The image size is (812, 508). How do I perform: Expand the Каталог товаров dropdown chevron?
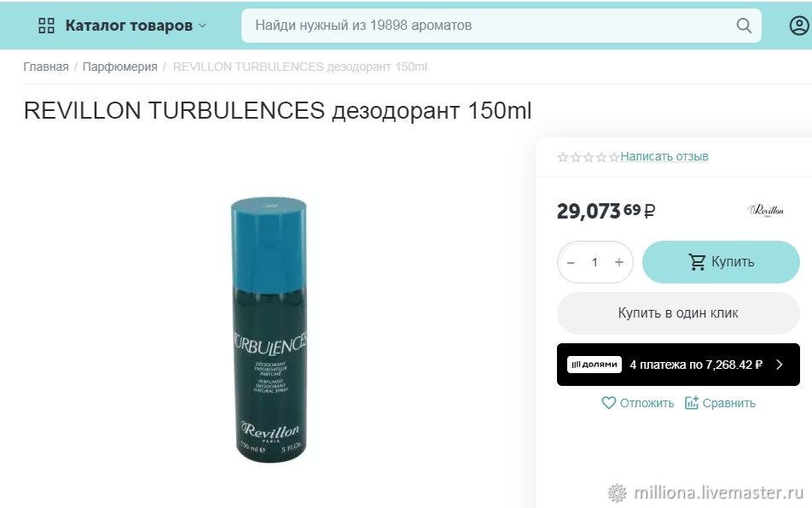[202, 26]
